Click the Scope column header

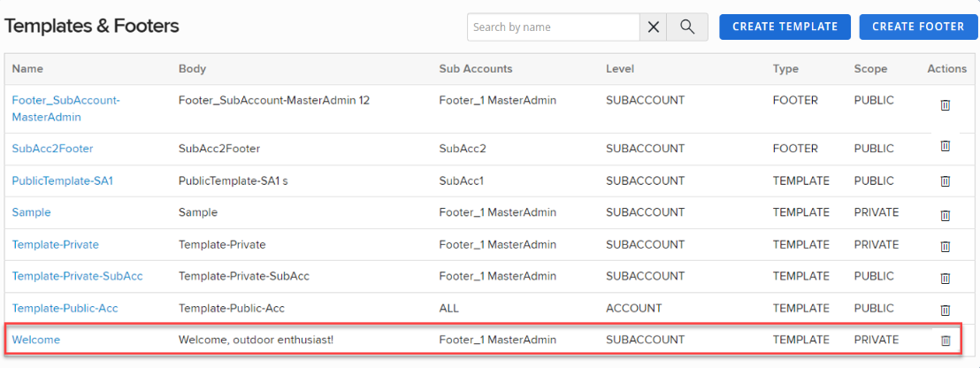[x=870, y=69]
